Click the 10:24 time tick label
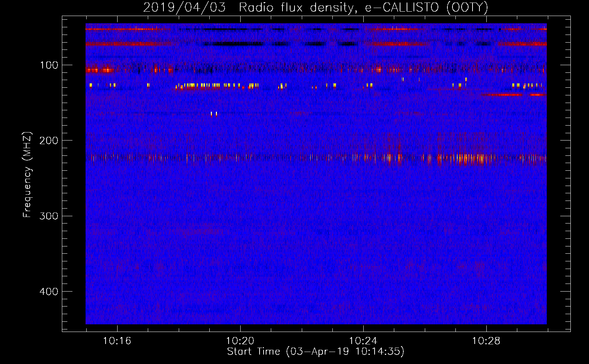The height and width of the screenshot is (364, 589). 363,341
